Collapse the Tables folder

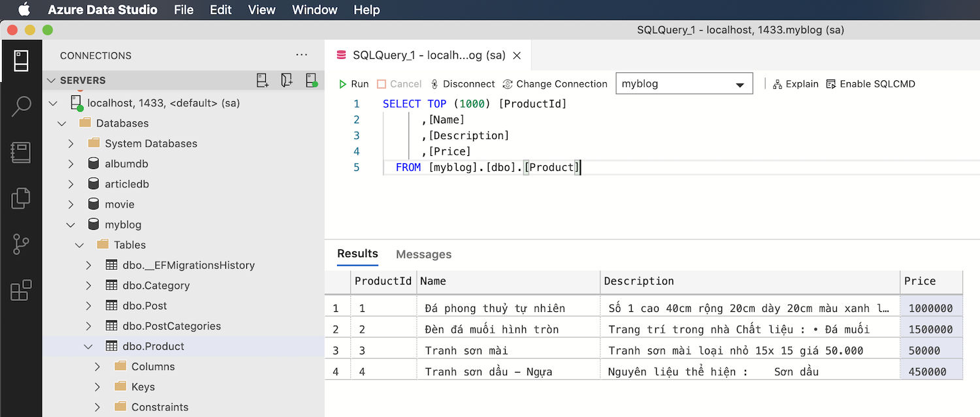point(80,245)
